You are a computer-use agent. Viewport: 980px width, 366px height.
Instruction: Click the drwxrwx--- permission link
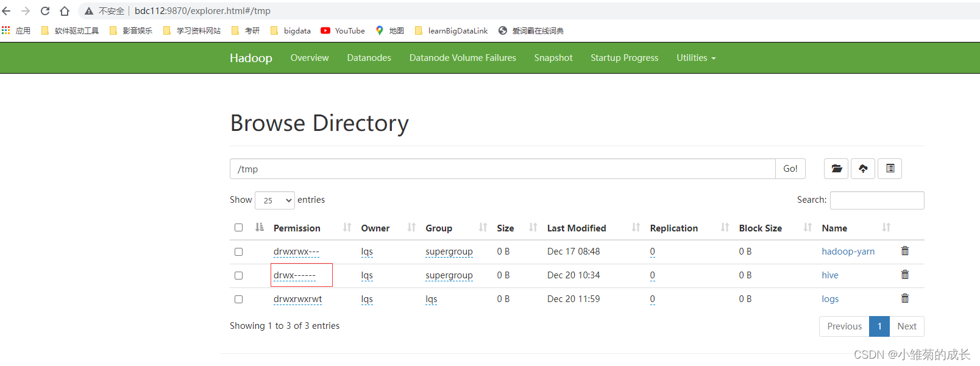(x=296, y=252)
